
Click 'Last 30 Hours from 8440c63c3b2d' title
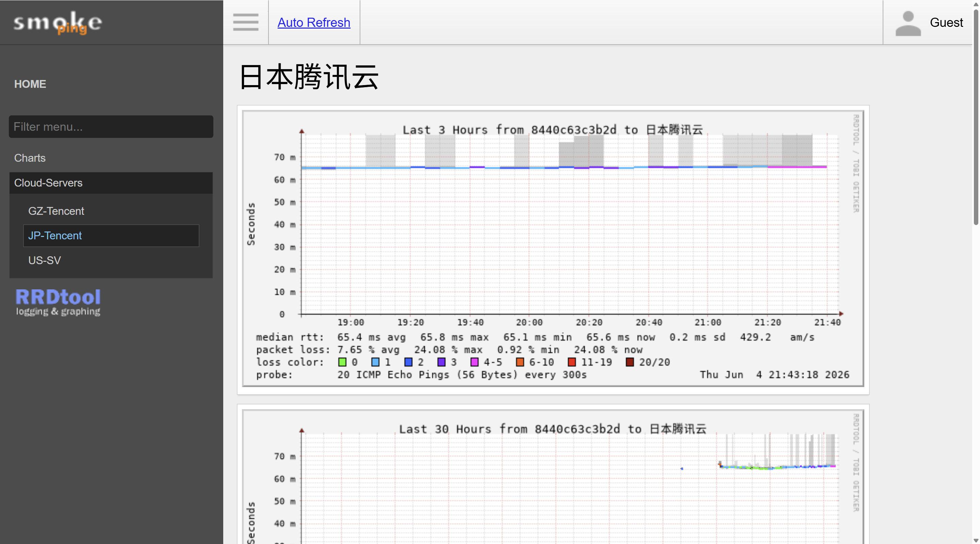(509, 429)
